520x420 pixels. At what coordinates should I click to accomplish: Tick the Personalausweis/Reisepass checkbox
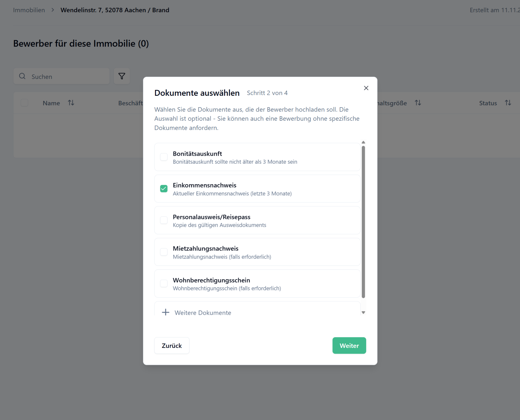164,220
